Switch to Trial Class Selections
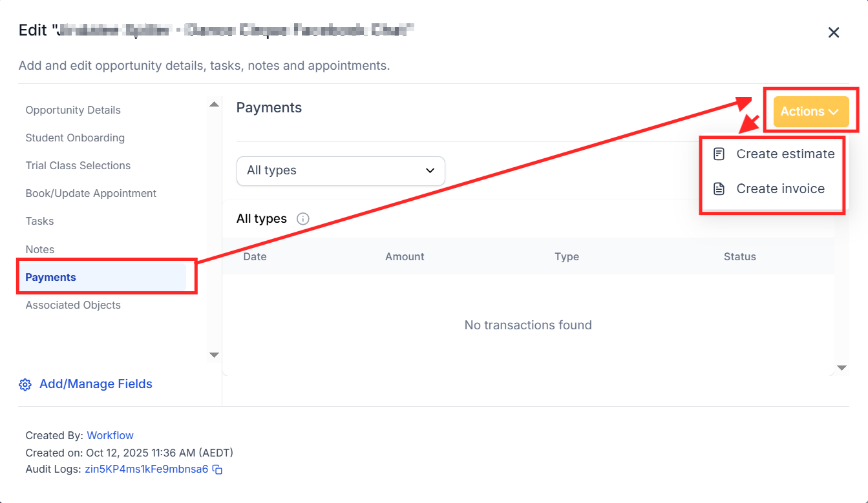The width and height of the screenshot is (868, 503). 78,165
